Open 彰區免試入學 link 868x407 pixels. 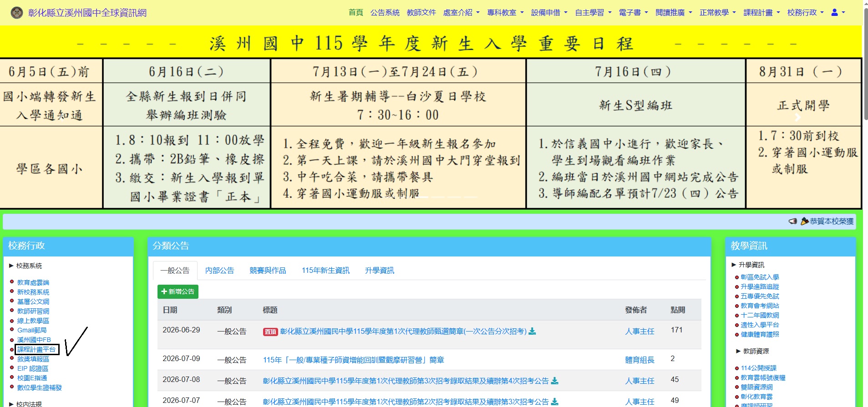pos(760,277)
